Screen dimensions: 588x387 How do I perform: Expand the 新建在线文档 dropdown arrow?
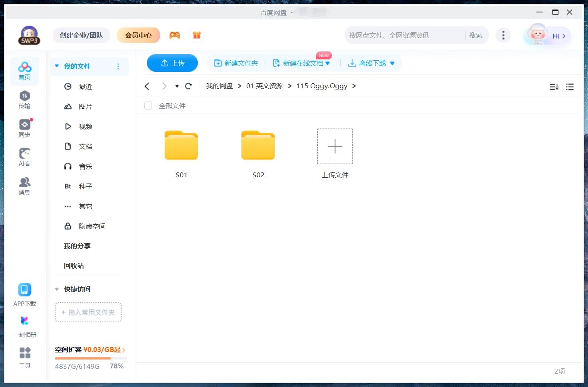(328, 63)
